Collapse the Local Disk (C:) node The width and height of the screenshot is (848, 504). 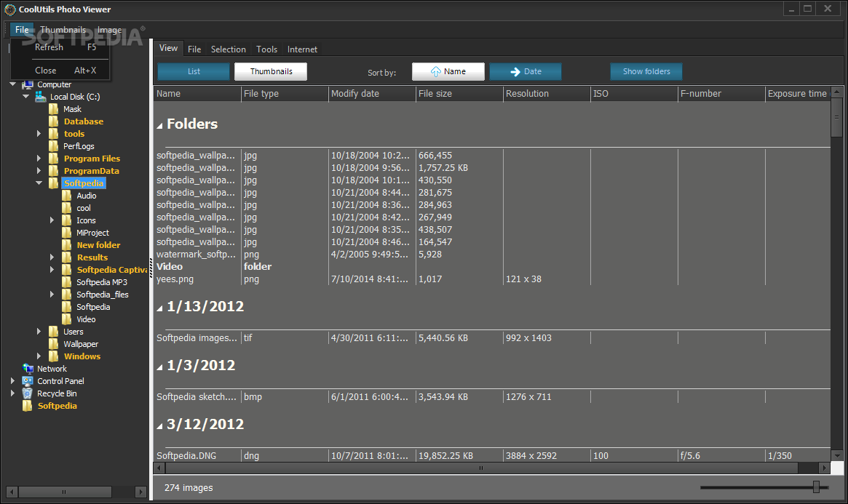(26, 97)
